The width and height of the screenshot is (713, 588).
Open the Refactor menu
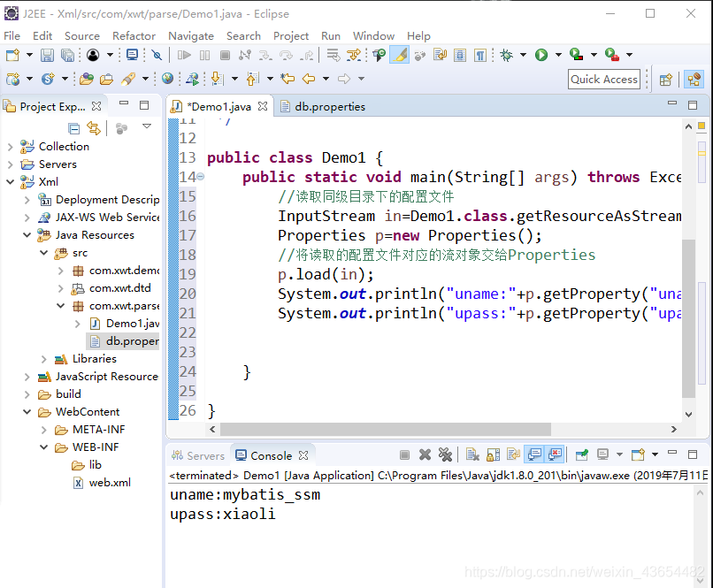click(134, 36)
